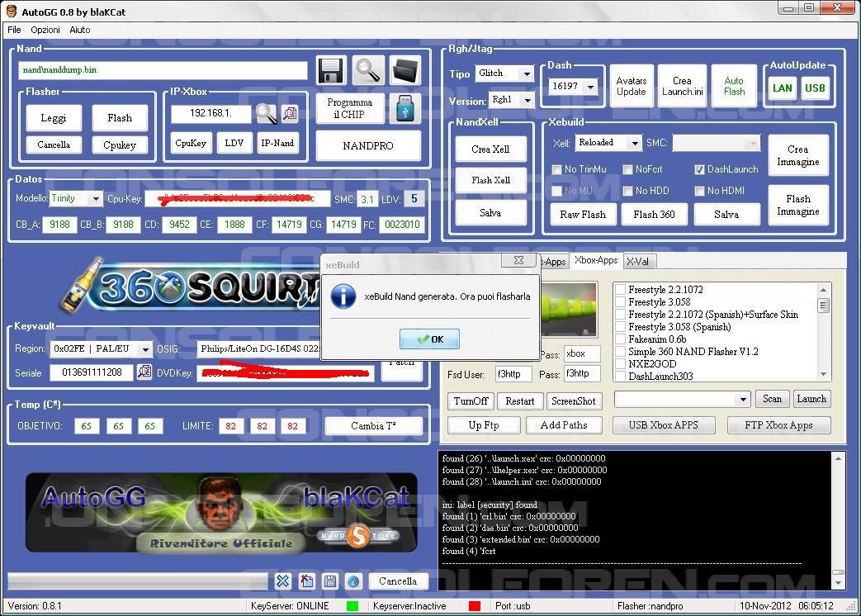Check the NXE2GOD list item
861x616 pixels.
coord(621,363)
